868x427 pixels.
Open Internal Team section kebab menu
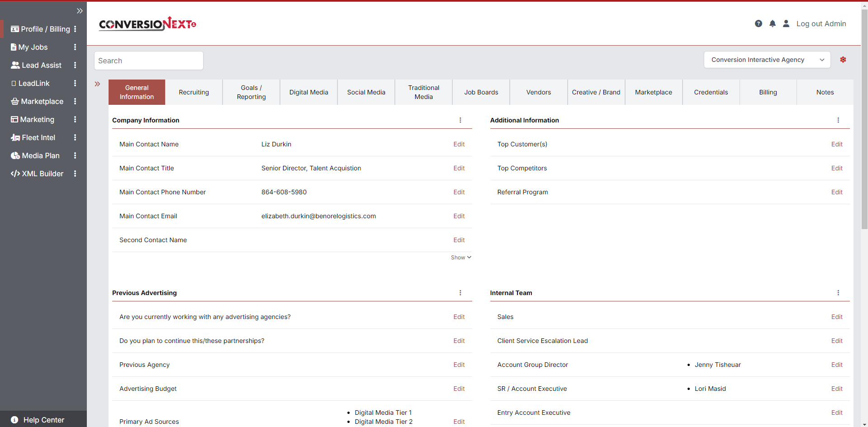pyautogui.click(x=838, y=293)
